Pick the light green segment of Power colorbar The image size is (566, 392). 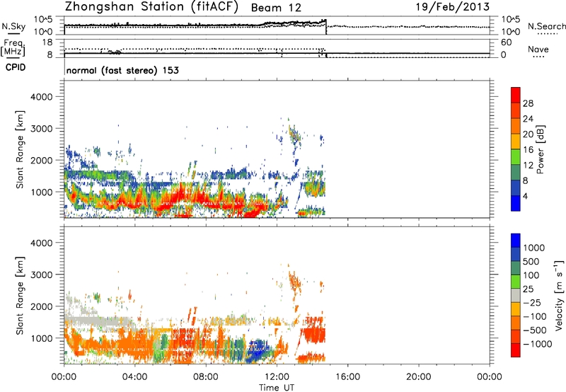click(x=516, y=156)
